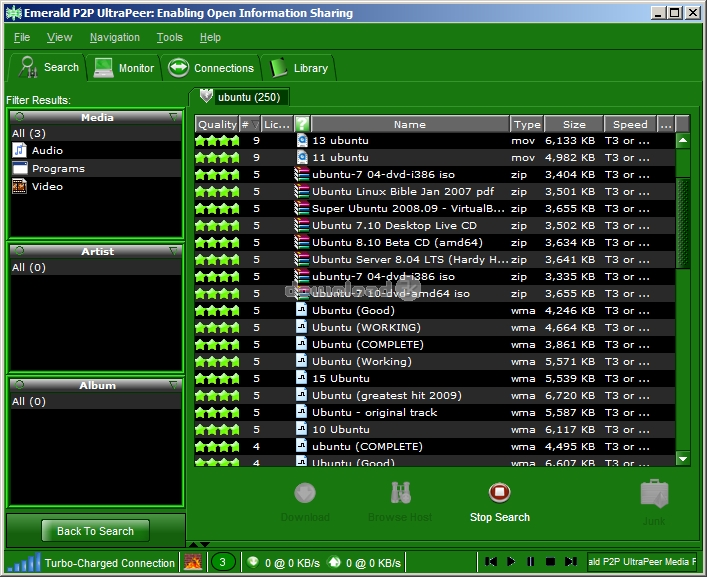Expand the Media filter dropdown arrow
This screenshot has width=707, height=577.
pyautogui.click(x=173, y=117)
